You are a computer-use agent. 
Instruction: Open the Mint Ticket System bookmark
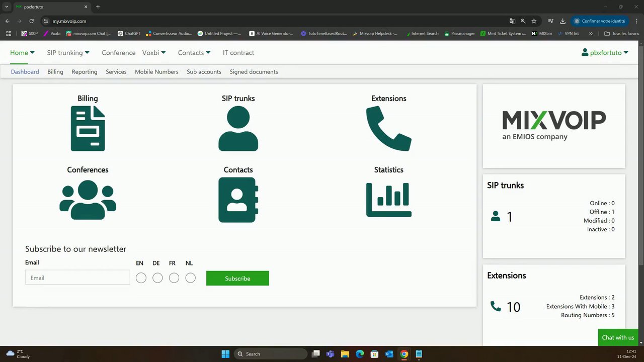click(x=503, y=33)
